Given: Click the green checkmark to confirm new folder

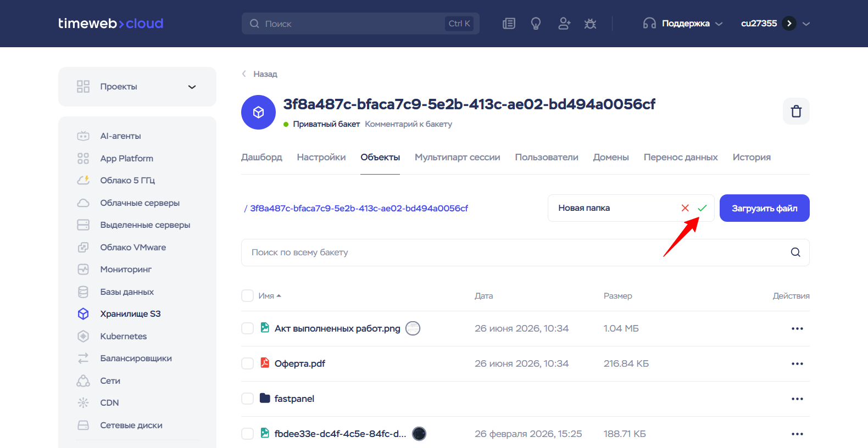Looking at the screenshot, I should [702, 208].
